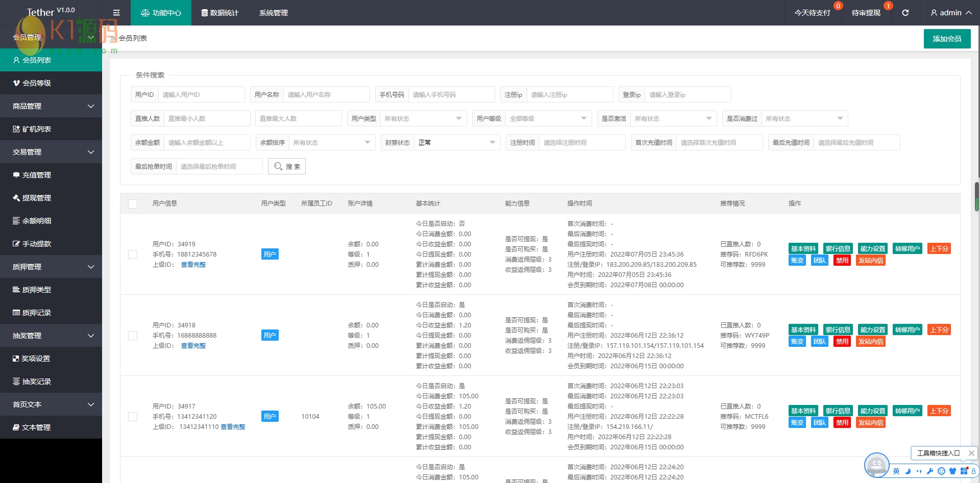Check the row checkbox for user 34917
Viewport: 980px width, 483px height.
[133, 417]
